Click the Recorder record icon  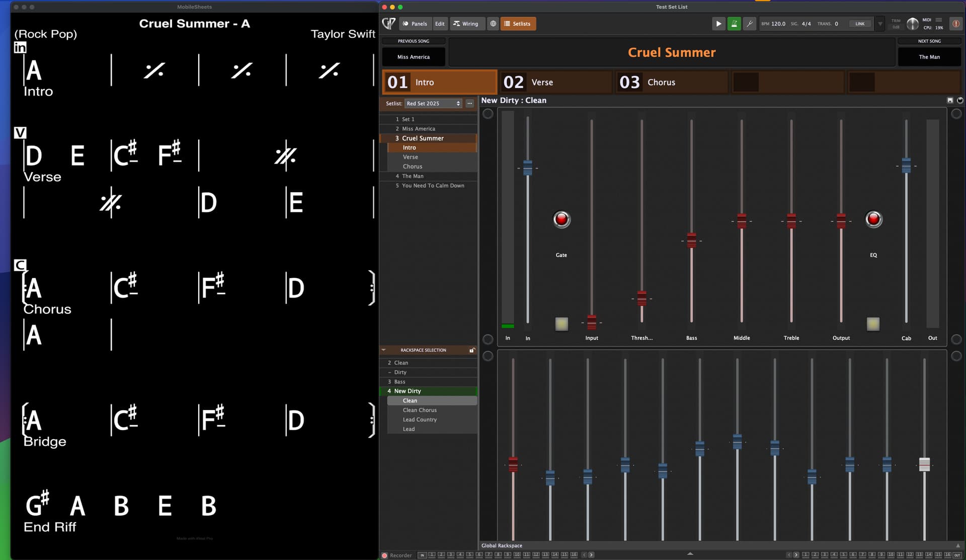pos(385,555)
